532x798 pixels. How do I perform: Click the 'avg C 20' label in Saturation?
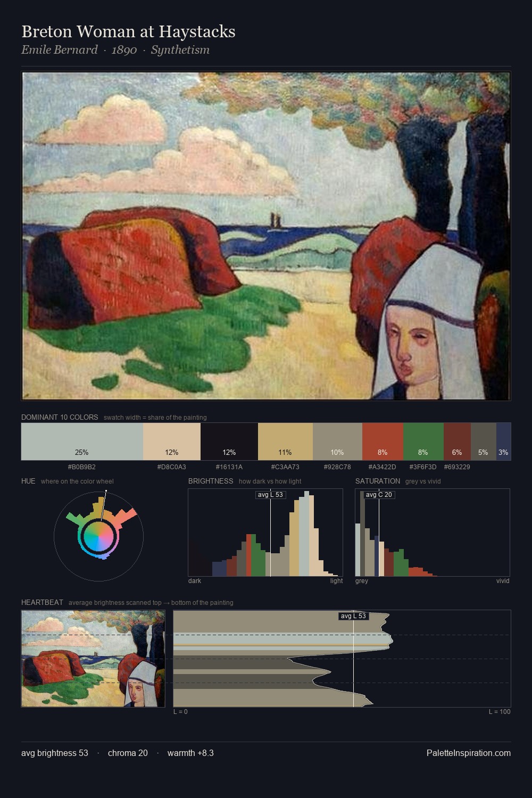click(x=379, y=495)
